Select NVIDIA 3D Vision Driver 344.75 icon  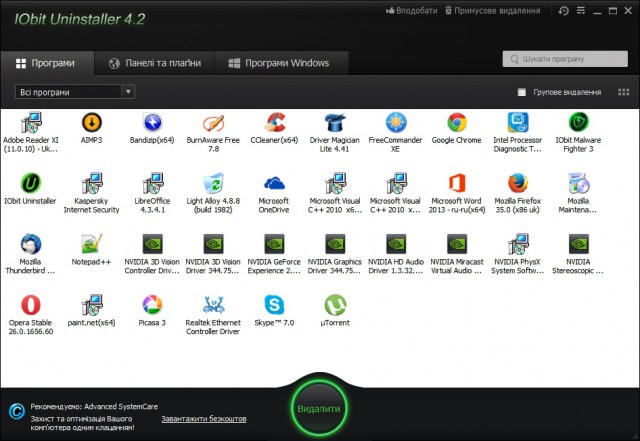(213, 244)
